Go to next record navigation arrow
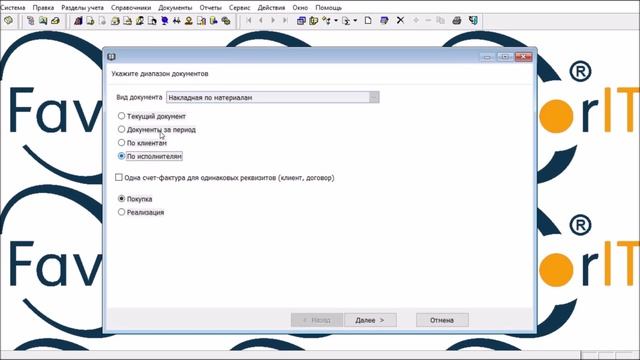This screenshot has width=640, height=360. click(x=273, y=20)
